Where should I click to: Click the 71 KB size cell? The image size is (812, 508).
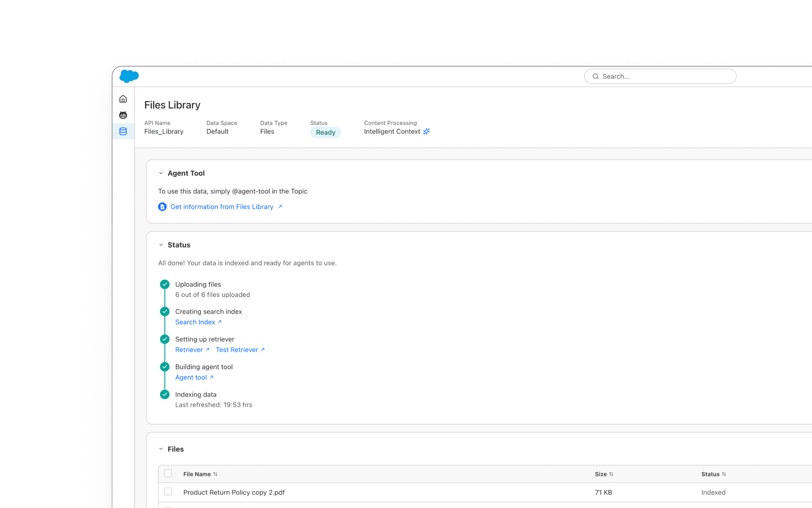pyautogui.click(x=604, y=492)
